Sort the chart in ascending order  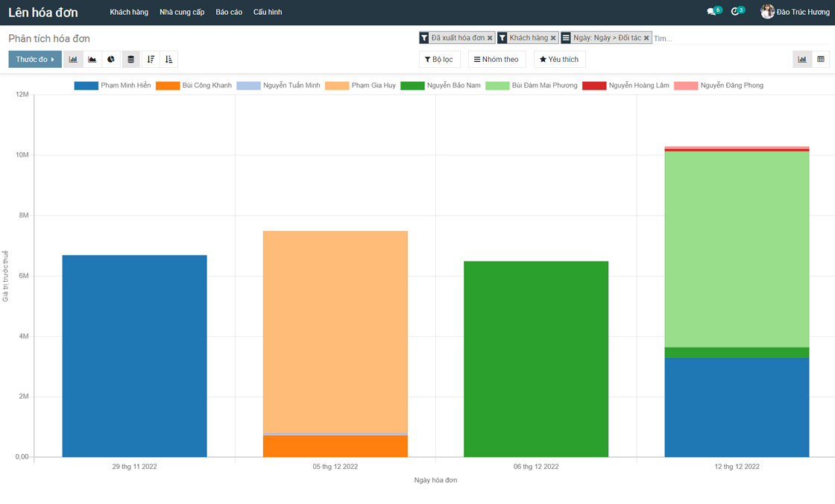[169, 60]
